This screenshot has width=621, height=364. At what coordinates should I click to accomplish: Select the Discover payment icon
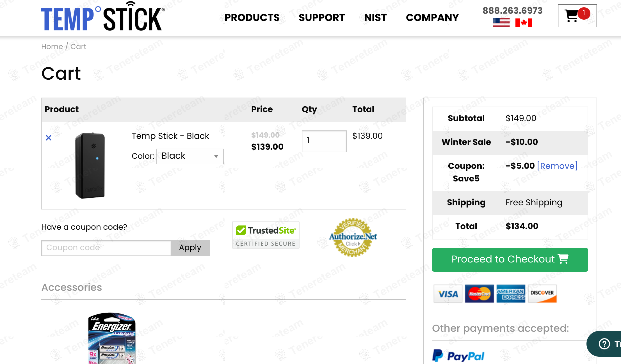click(x=542, y=294)
